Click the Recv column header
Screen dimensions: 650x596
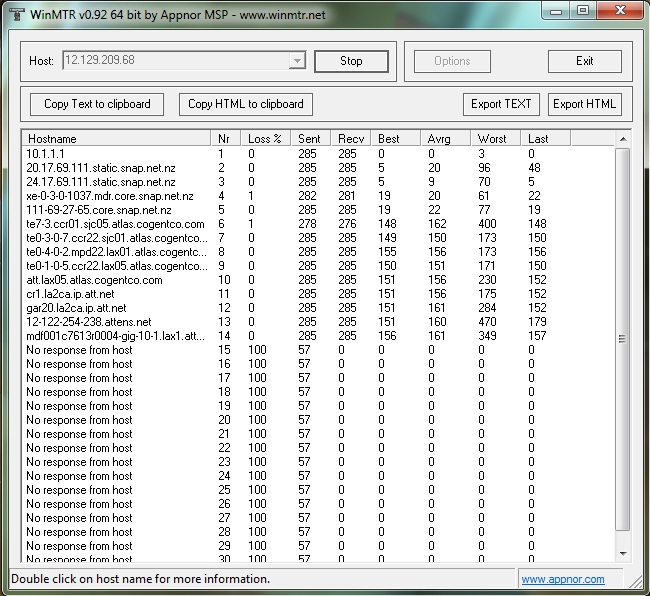tap(351, 138)
